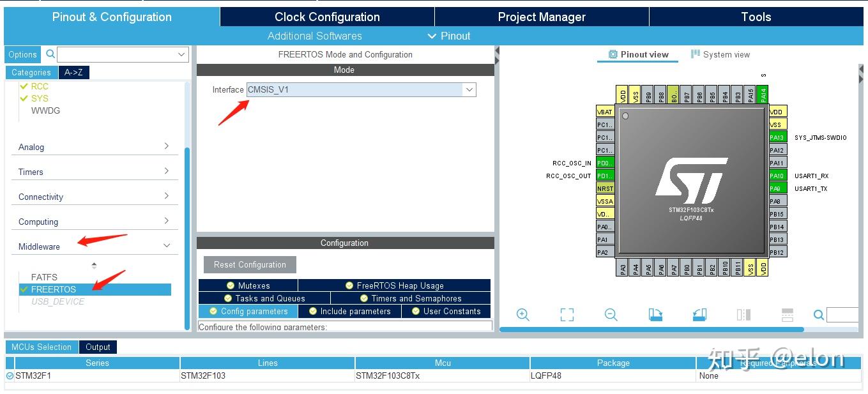Collapse the Middleware category
The image size is (868, 394).
tap(166, 245)
